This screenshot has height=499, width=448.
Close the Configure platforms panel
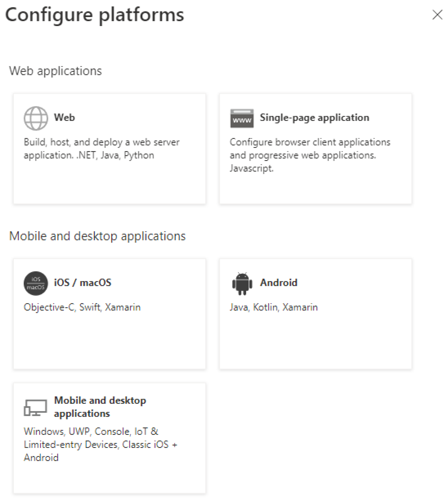(437, 15)
